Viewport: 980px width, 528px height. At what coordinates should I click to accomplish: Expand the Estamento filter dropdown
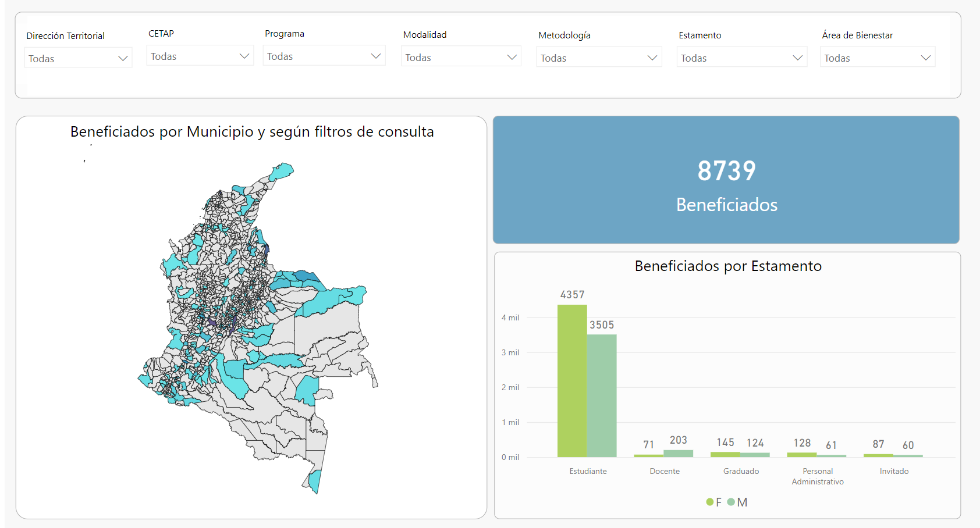(x=741, y=58)
